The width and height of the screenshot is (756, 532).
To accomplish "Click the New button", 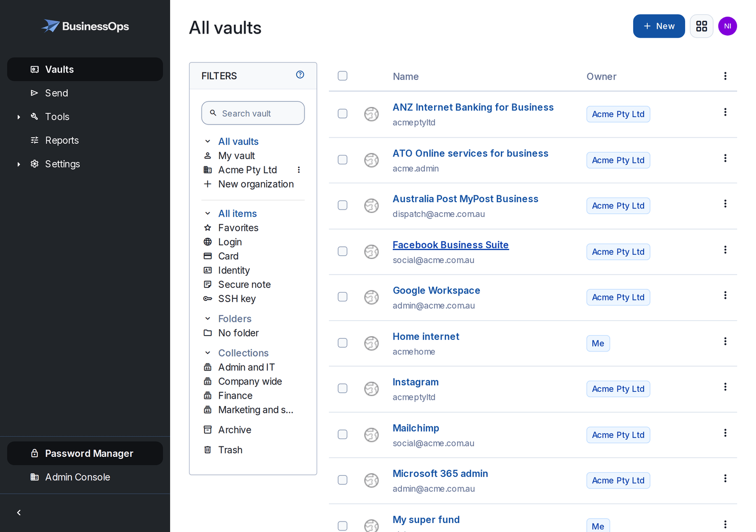I will click(x=659, y=26).
